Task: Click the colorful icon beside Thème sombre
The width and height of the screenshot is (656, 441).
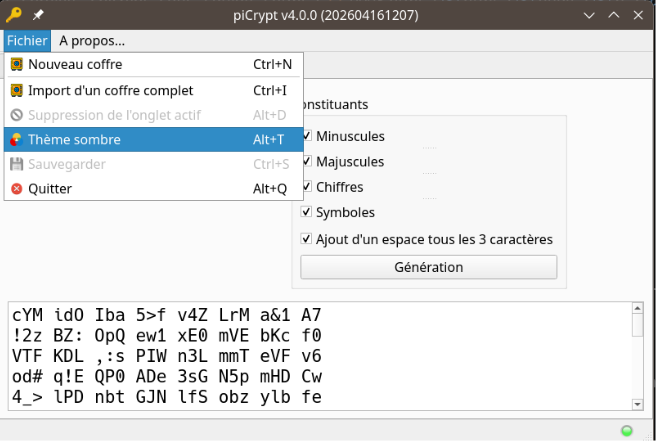Action: pyautogui.click(x=16, y=140)
